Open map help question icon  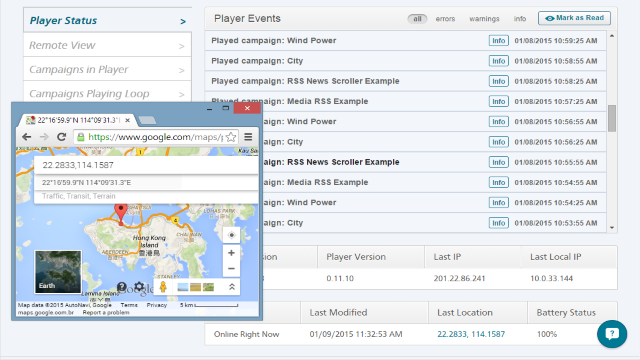121,287
